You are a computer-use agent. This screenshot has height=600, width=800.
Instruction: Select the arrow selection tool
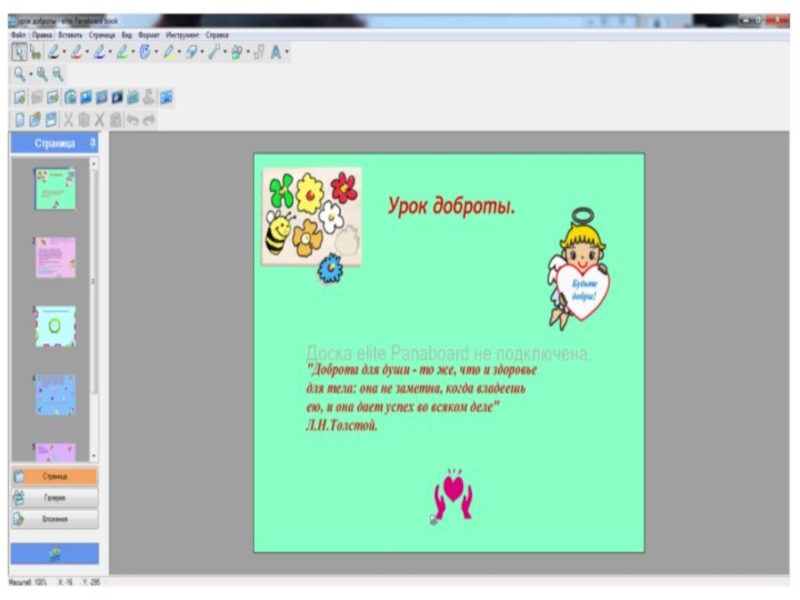[x=19, y=52]
